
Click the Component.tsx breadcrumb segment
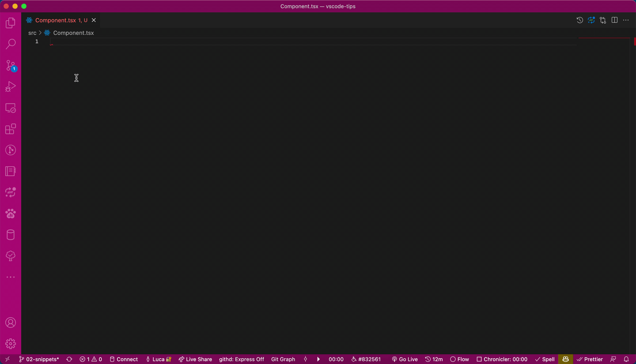click(73, 33)
